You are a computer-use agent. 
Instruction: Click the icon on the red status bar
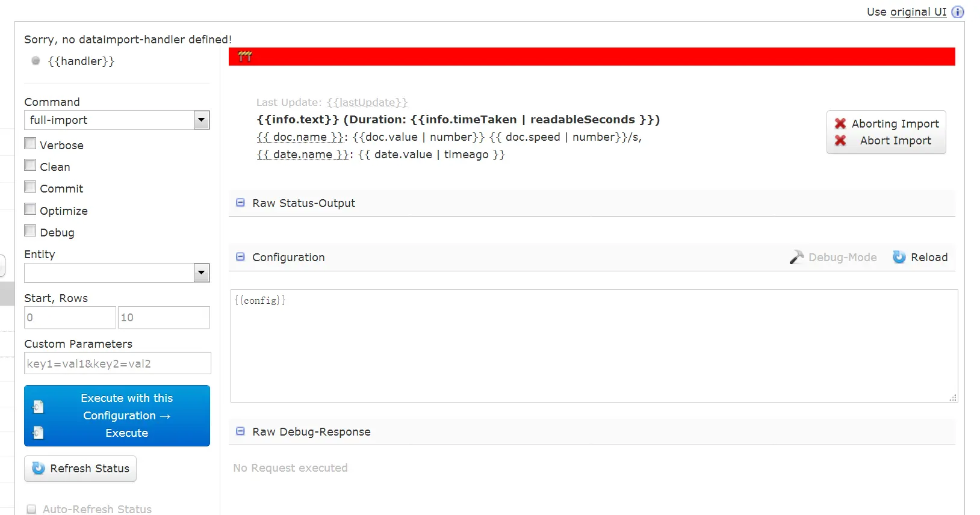point(245,57)
